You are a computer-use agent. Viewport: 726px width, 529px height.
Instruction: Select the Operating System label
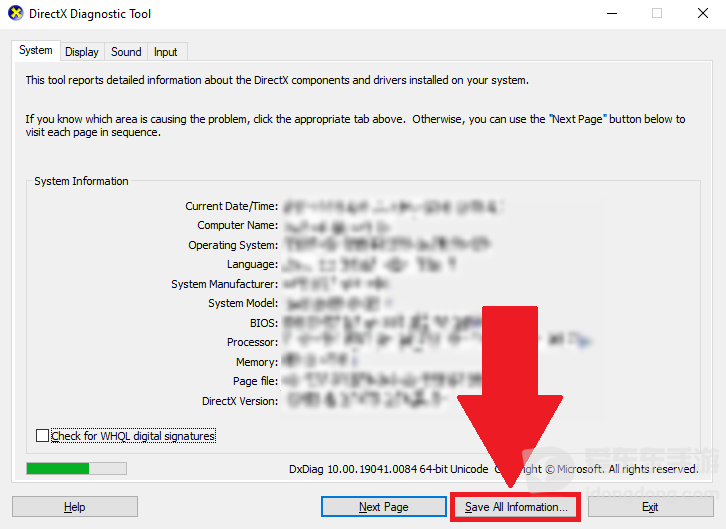pyautogui.click(x=233, y=245)
